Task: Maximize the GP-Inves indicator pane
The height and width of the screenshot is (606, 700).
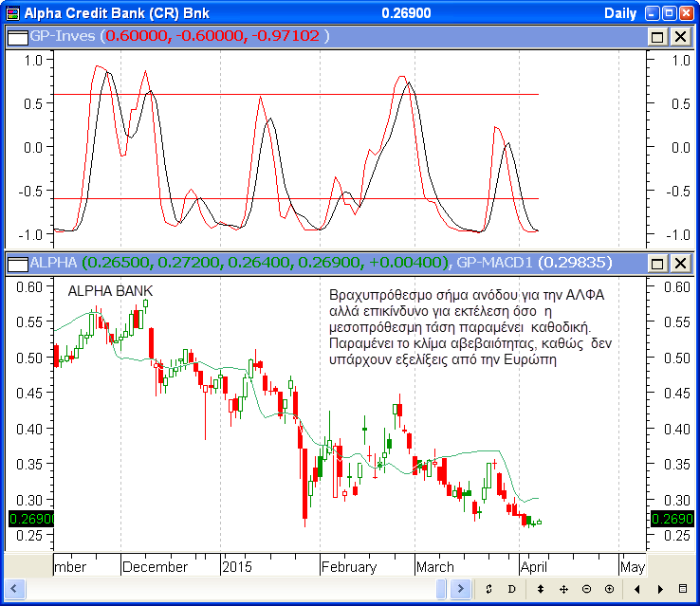Action: pyautogui.click(x=657, y=37)
